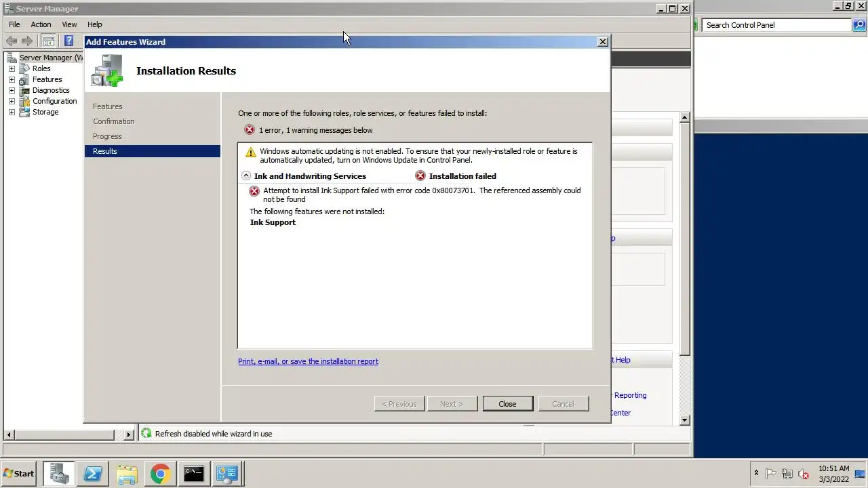This screenshot has height=488, width=868.
Task: Open the Help menu
Action: (94, 24)
